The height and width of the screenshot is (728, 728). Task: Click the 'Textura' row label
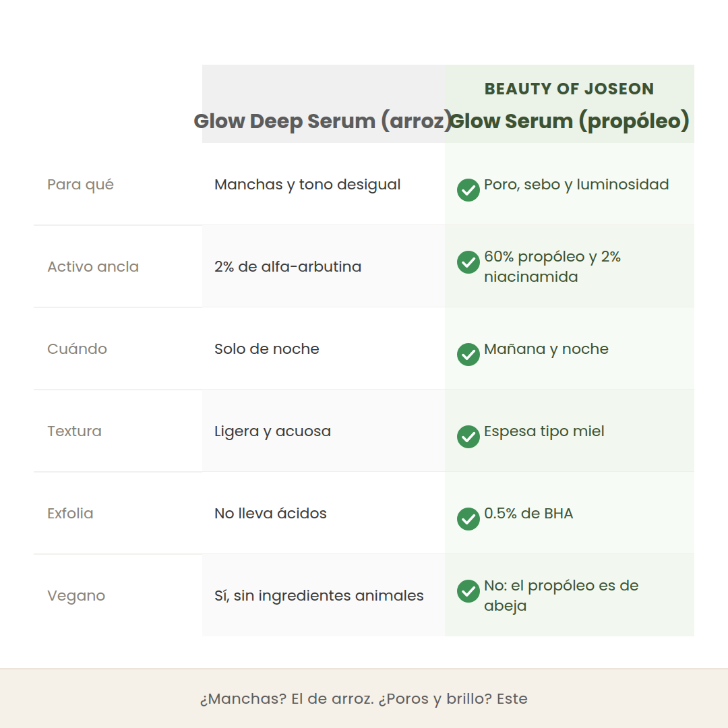coord(74,431)
